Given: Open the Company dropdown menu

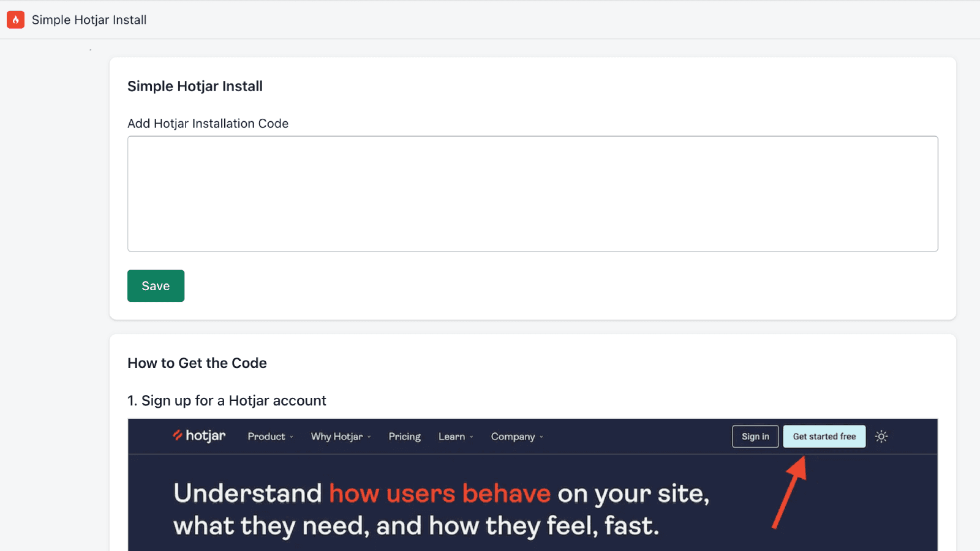Looking at the screenshot, I should coord(516,436).
